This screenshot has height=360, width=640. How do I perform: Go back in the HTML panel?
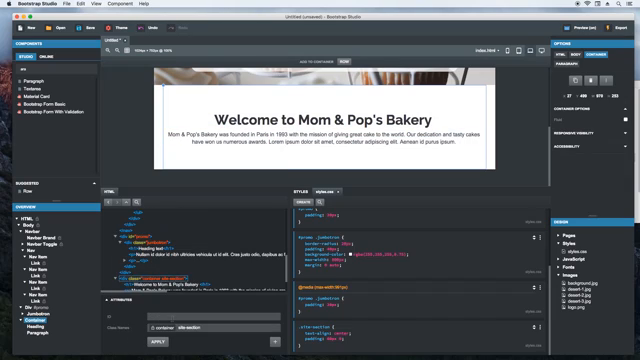[x=108, y=202]
